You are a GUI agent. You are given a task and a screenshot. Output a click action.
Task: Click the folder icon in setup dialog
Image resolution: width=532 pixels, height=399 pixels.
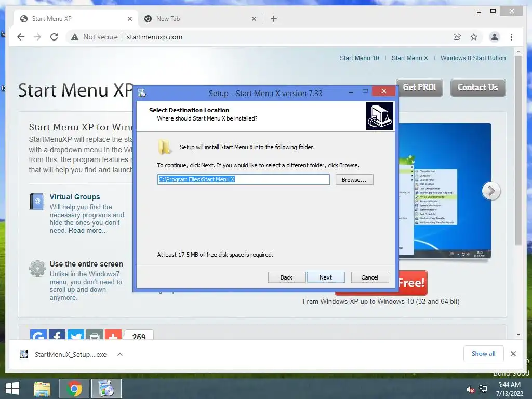[165, 147]
